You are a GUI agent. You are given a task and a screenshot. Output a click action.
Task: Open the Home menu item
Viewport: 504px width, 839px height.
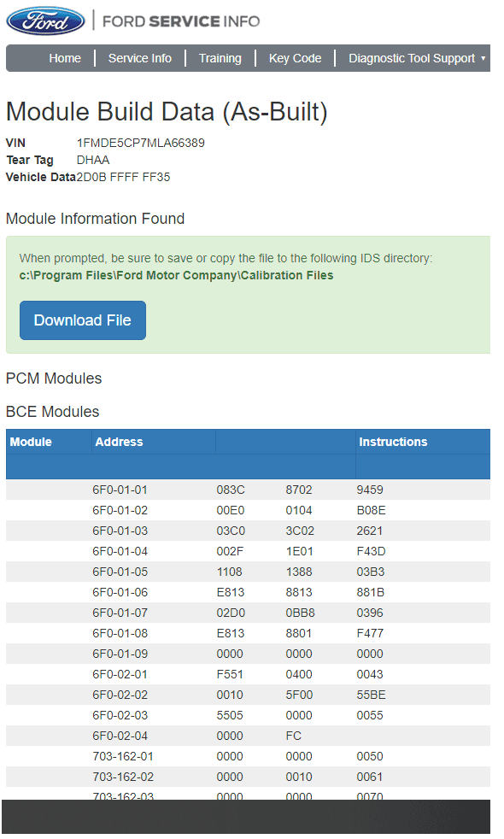pyautogui.click(x=65, y=58)
